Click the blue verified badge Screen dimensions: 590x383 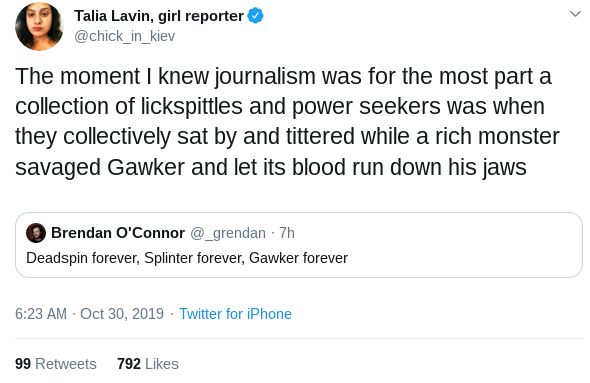[255, 16]
